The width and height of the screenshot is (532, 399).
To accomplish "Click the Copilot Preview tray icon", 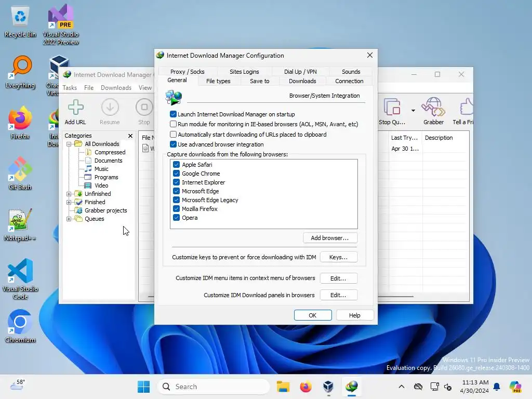I will pos(515,387).
